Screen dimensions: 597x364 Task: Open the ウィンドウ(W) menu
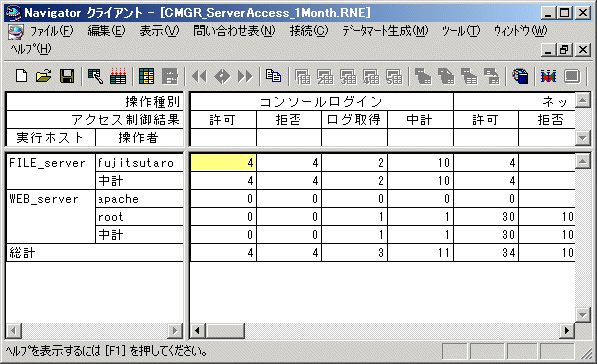[520, 31]
